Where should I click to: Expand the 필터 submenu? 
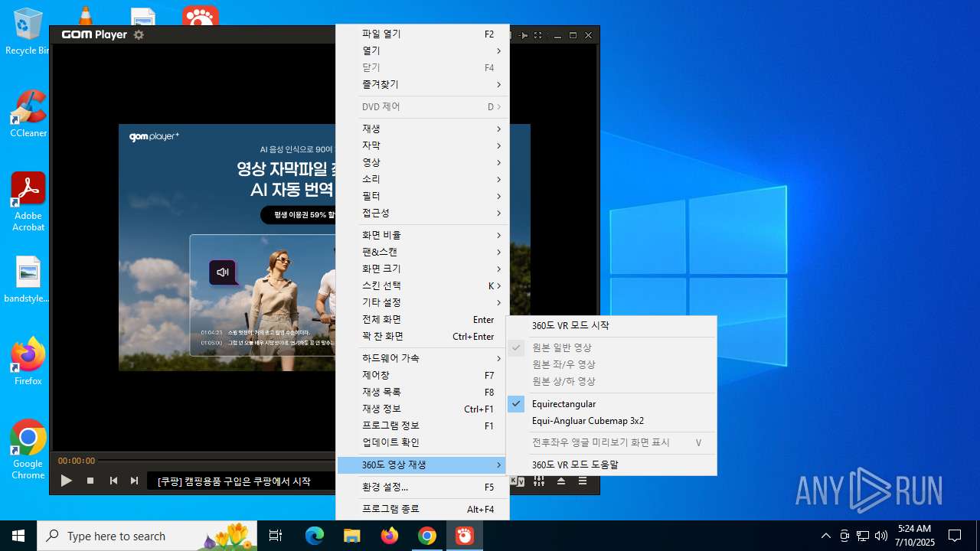(422, 196)
